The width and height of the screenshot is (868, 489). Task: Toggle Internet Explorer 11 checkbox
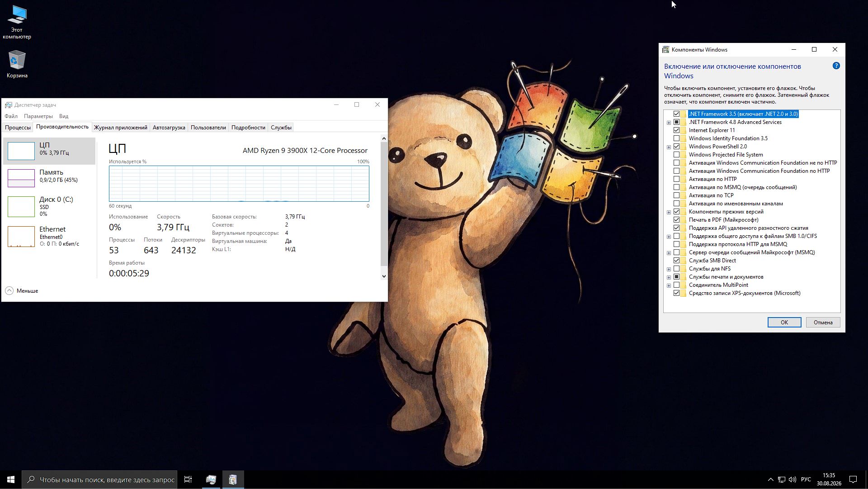coord(676,130)
